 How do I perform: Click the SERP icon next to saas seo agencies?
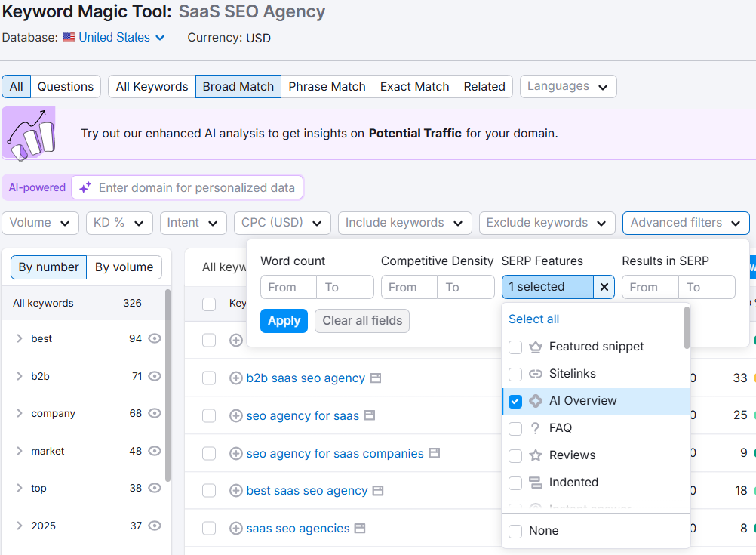point(360,529)
